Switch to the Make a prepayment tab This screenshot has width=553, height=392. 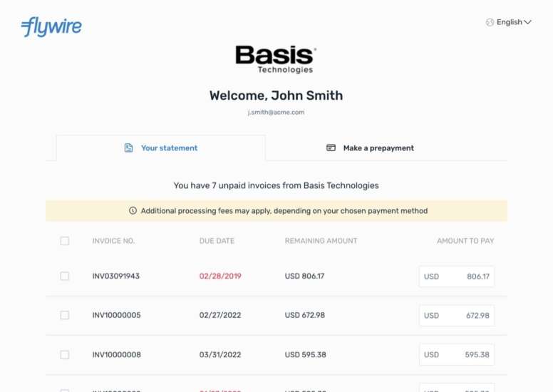[x=378, y=148]
